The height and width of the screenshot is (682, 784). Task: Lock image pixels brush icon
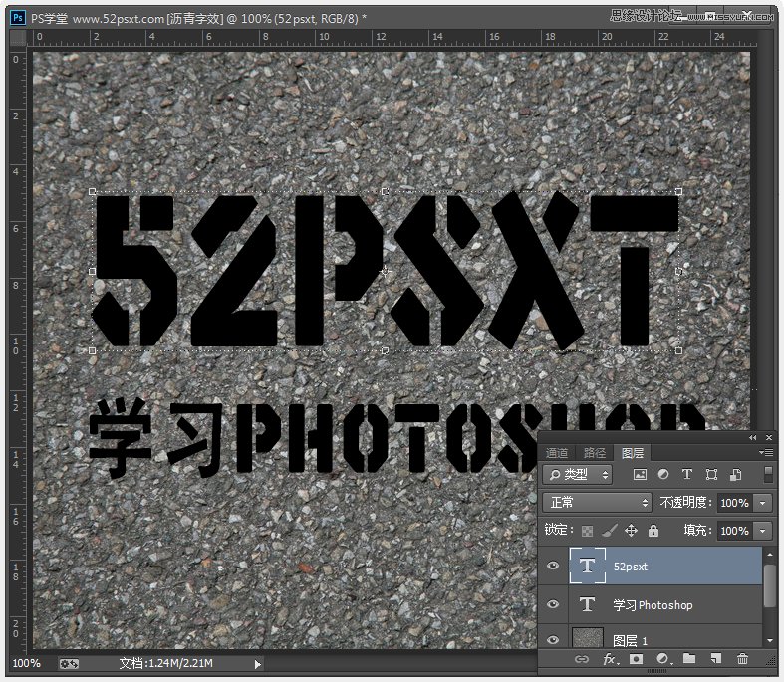[609, 530]
